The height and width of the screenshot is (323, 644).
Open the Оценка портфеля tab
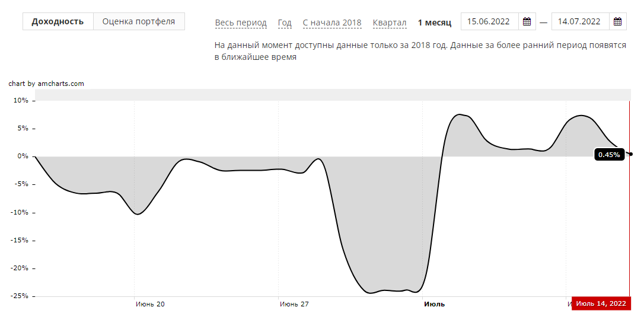(x=139, y=21)
